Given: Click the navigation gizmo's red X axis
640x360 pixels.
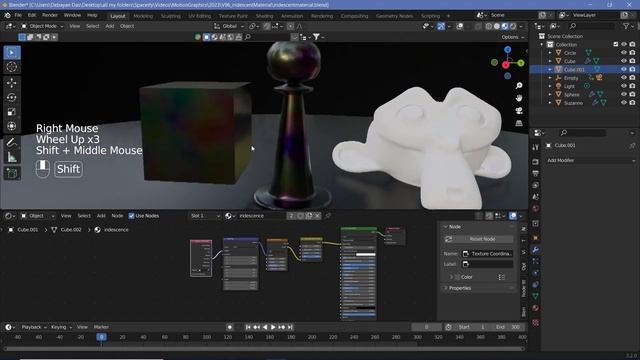Looking at the screenshot, I should 506,65.
